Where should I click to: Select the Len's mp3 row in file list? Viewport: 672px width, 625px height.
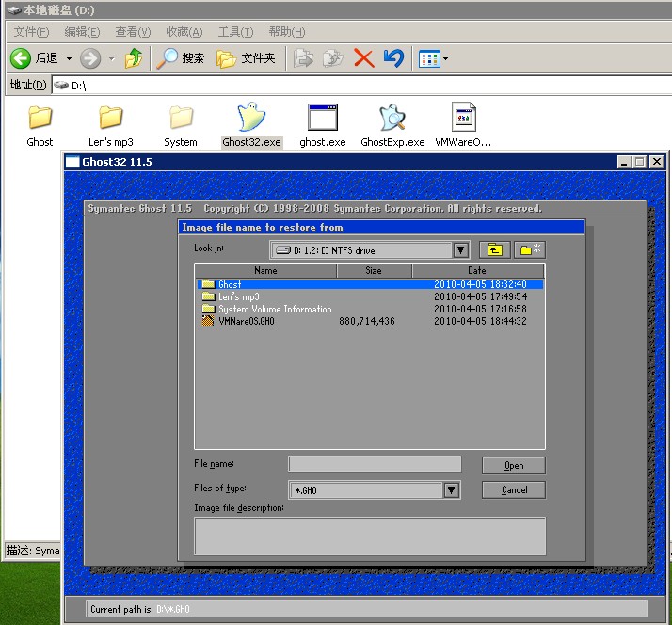pos(370,296)
